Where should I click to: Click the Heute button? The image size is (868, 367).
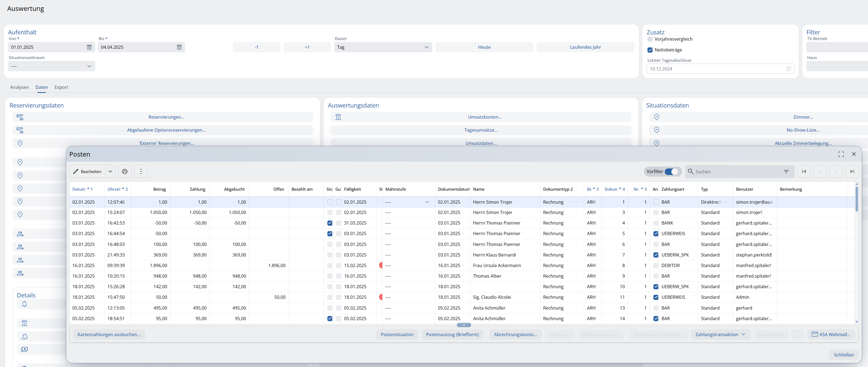484,47
